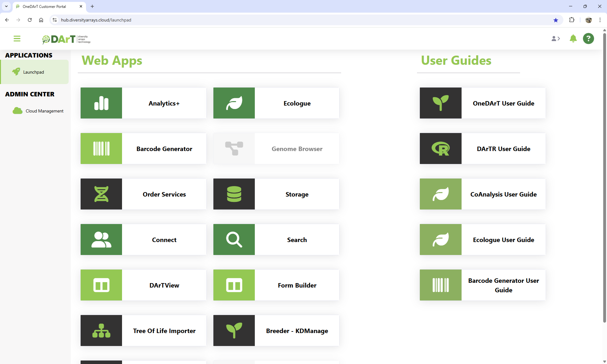Click the Analytics+ bar chart icon

(101, 103)
